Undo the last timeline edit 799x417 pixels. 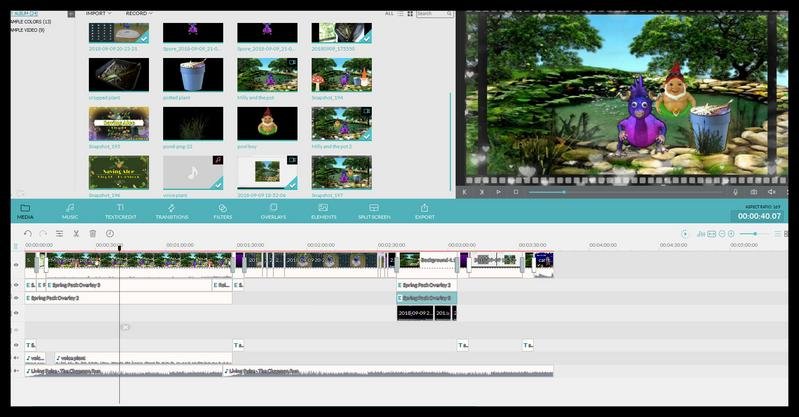28,233
